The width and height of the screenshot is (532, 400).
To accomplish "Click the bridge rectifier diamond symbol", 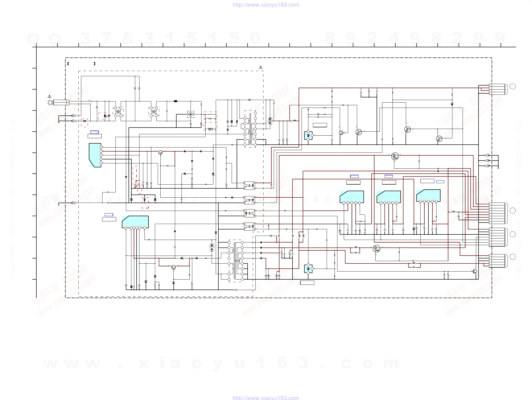I will tap(191, 114).
